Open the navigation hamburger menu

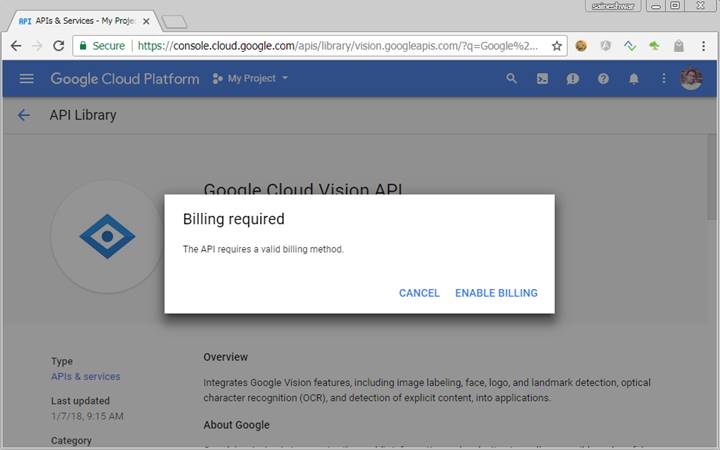26,78
